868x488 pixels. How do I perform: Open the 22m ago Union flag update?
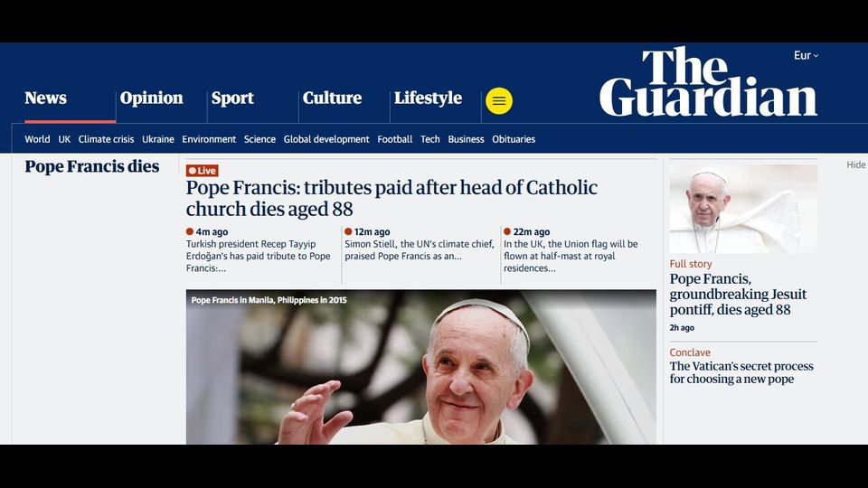click(x=571, y=250)
